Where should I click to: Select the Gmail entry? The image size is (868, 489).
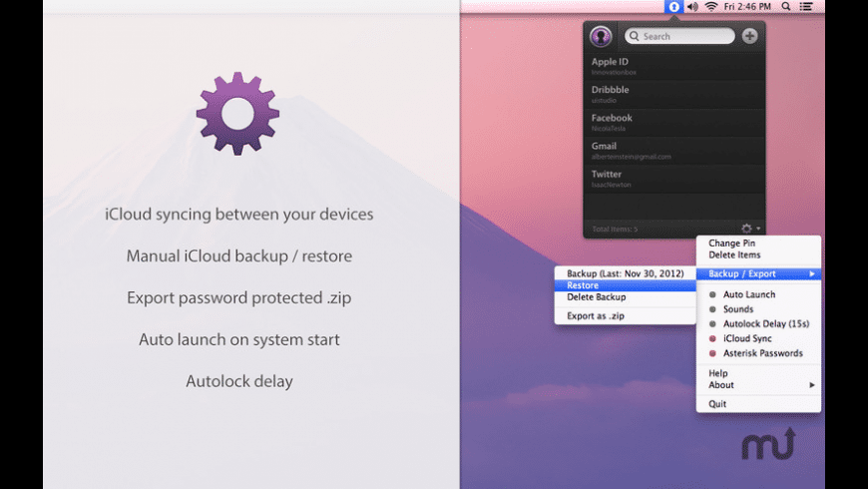(x=674, y=151)
